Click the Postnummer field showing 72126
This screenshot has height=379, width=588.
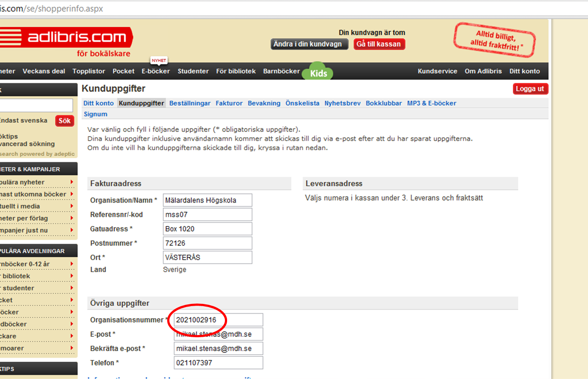pyautogui.click(x=208, y=243)
